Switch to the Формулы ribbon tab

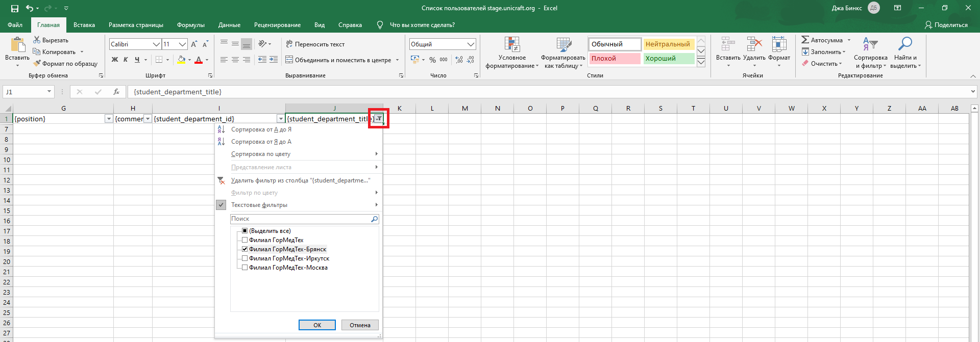coord(190,25)
